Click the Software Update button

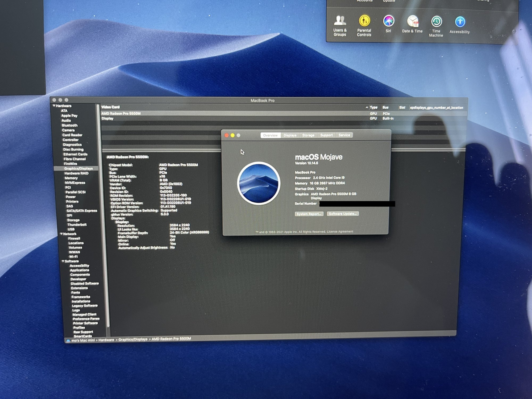pos(343,214)
